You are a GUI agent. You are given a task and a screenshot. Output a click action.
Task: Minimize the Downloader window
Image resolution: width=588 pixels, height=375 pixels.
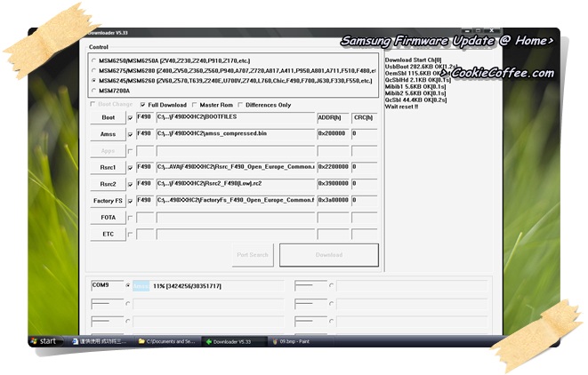466,31
